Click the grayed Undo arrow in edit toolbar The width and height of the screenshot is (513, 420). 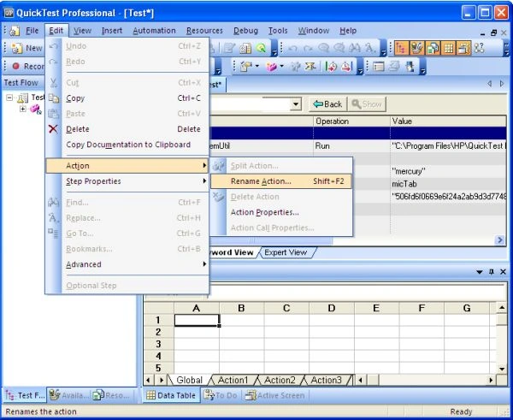[x=292, y=49]
